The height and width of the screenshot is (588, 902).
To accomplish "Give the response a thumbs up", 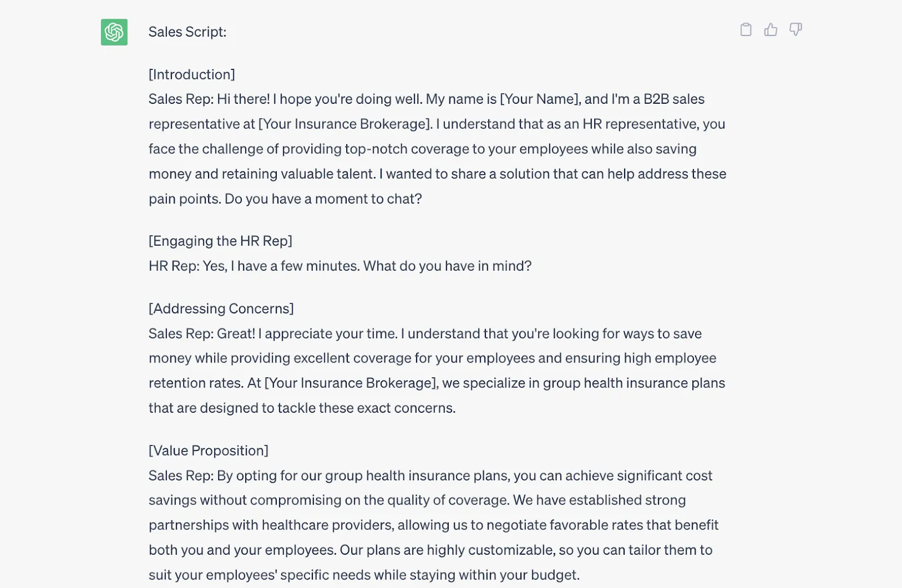I will pos(771,30).
